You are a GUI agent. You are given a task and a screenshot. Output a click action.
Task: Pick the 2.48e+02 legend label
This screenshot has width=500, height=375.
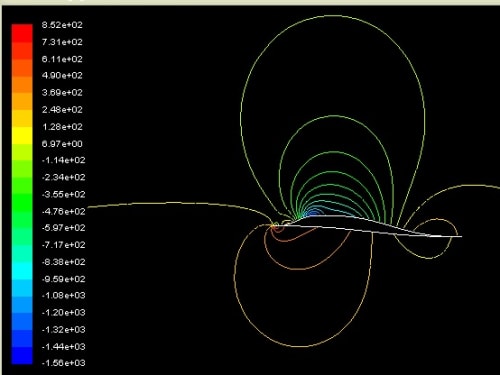62,109
